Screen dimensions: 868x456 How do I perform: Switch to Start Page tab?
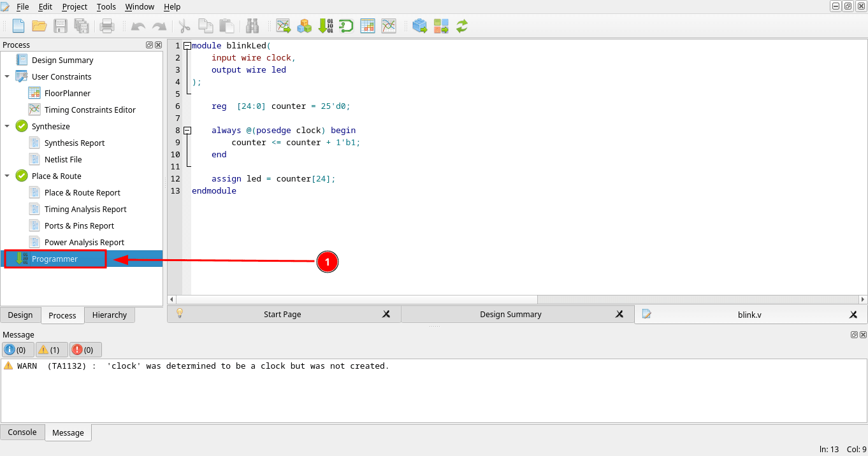[x=284, y=314]
